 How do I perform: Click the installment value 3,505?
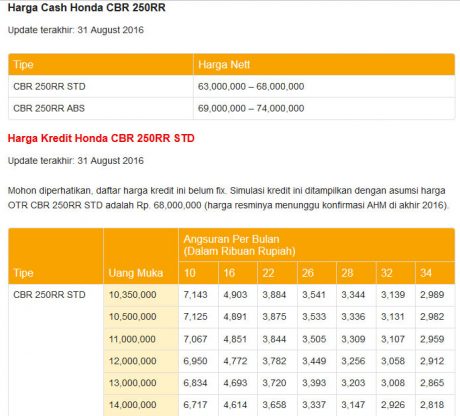click(314, 339)
